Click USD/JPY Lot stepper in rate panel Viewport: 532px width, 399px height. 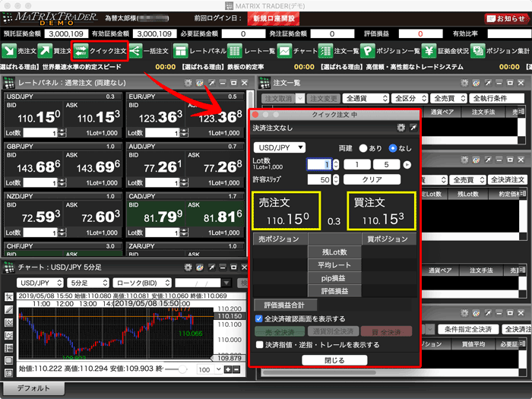[62, 133]
